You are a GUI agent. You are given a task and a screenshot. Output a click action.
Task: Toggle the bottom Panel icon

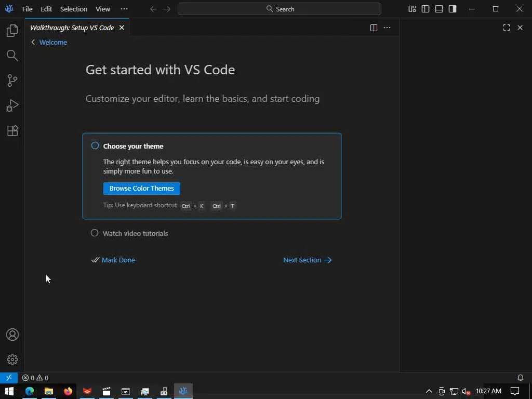tap(439, 9)
